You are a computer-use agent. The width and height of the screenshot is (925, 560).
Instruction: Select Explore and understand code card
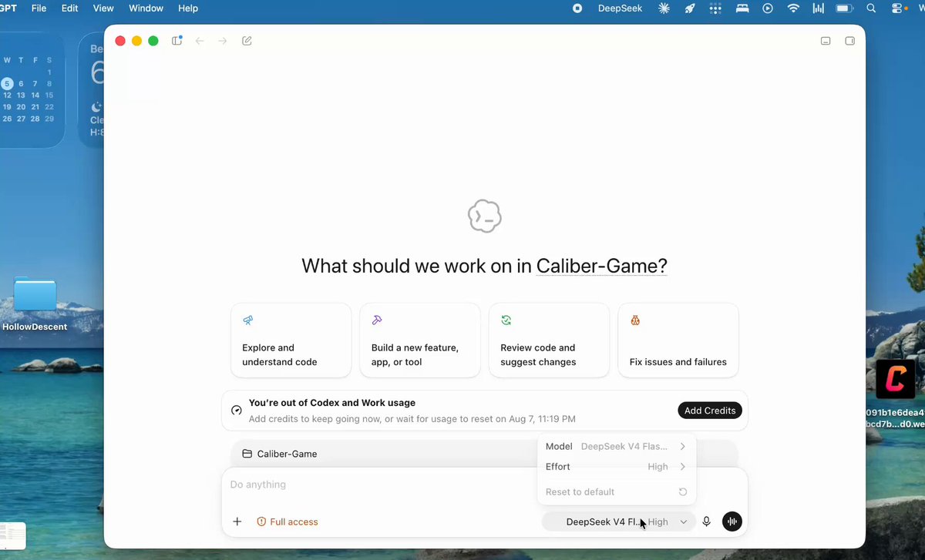[x=291, y=340]
